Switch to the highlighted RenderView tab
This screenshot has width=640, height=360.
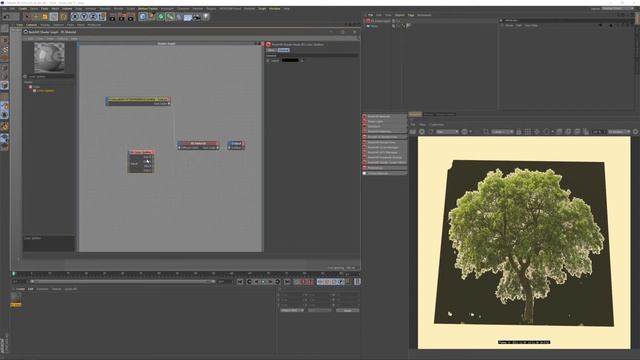pyautogui.click(x=415, y=114)
